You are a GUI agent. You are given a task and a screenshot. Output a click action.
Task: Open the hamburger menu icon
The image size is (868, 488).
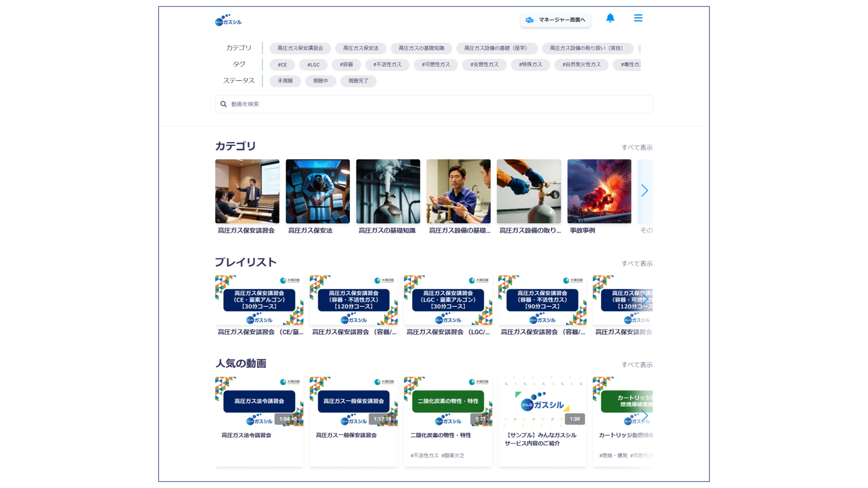point(638,18)
